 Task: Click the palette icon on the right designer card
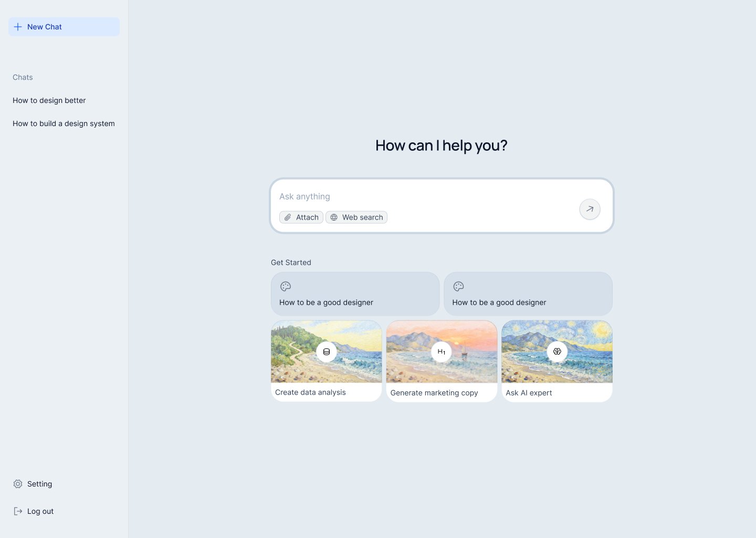[x=458, y=286]
